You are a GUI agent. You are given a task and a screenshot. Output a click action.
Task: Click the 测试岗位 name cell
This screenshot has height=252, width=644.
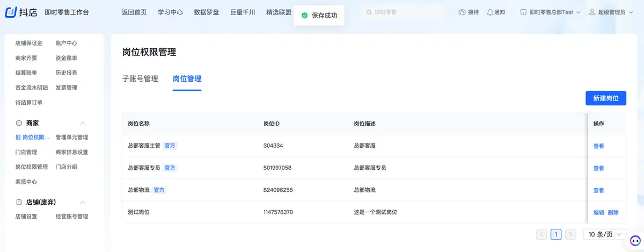pos(138,212)
